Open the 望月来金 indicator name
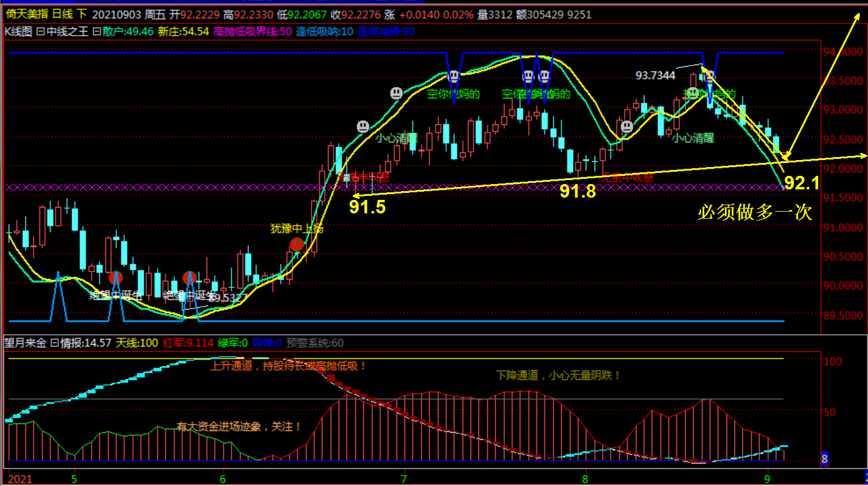868x486 pixels. (x=25, y=343)
